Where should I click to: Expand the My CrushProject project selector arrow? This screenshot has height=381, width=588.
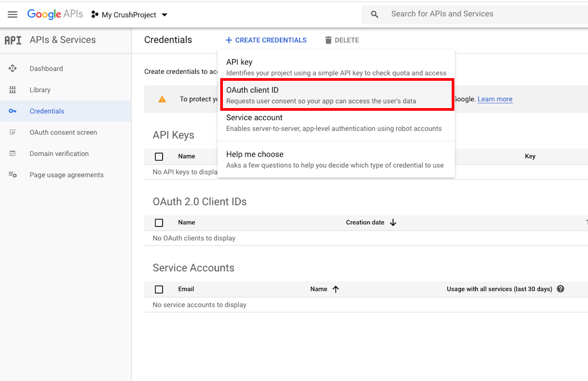pos(164,15)
